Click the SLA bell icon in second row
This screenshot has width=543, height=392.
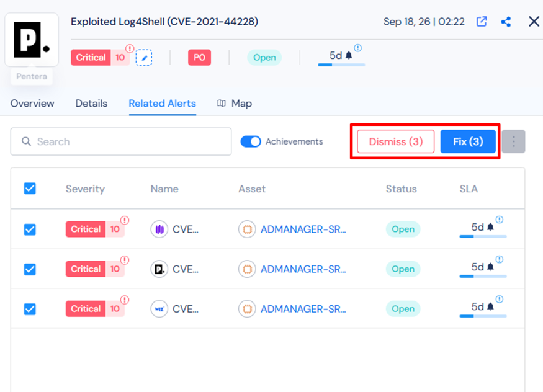click(x=490, y=267)
